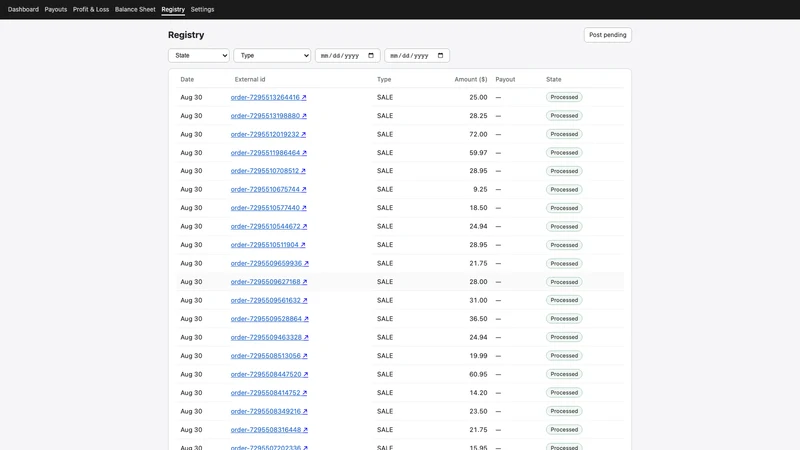This screenshot has width=800, height=450.
Task: Open link order-7295508414752
Action: point(269,393)
